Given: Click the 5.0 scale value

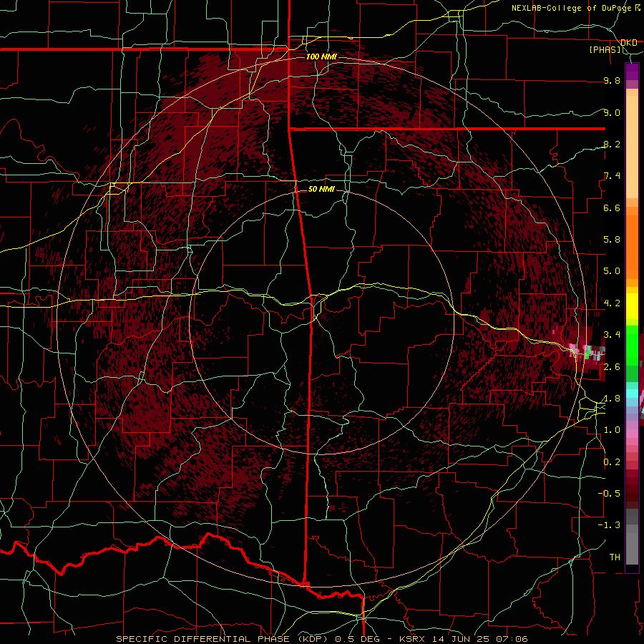Looking at the screenshot, I should (612, 271).
